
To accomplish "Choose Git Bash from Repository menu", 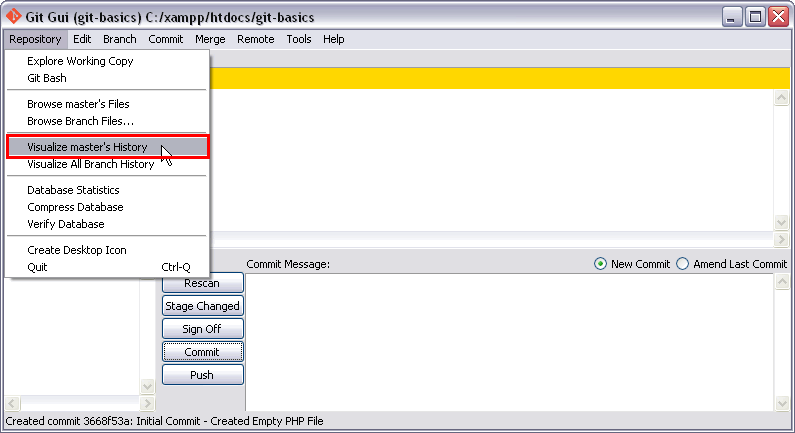I will (x=47, y=78).
